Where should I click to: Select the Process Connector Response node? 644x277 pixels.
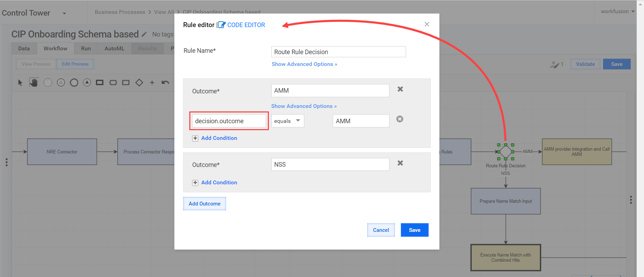(146, 152)
